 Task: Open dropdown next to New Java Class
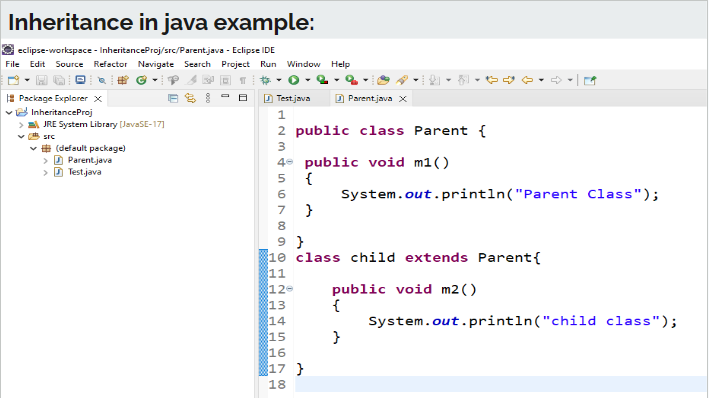(155, 81)
